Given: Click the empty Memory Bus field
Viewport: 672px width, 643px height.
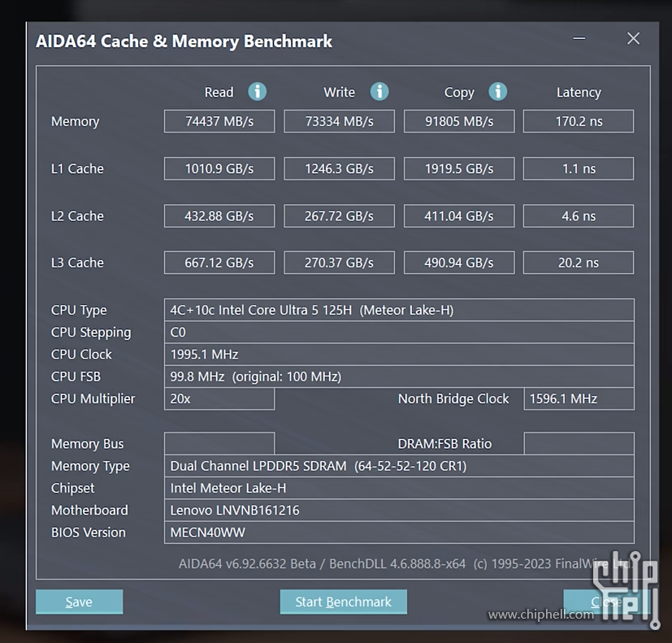Looking at the screenshot, I should pos(219,444).
